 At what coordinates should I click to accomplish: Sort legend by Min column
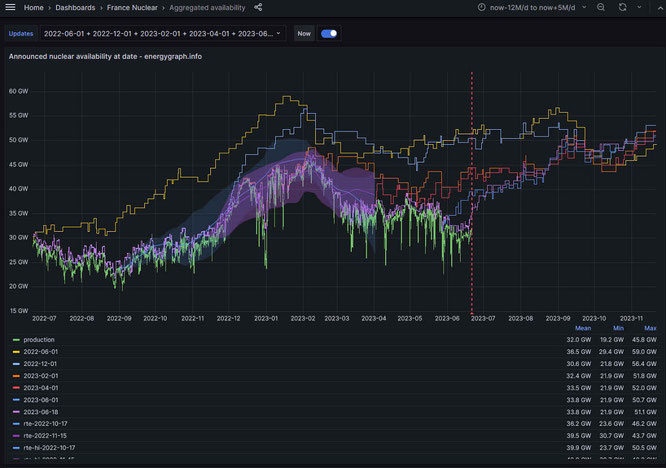618,328
